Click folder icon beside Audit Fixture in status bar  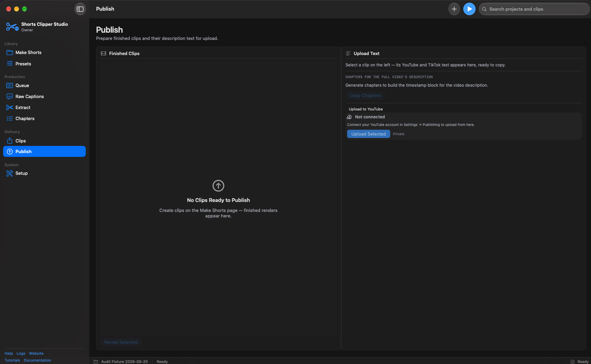(96, 362)
